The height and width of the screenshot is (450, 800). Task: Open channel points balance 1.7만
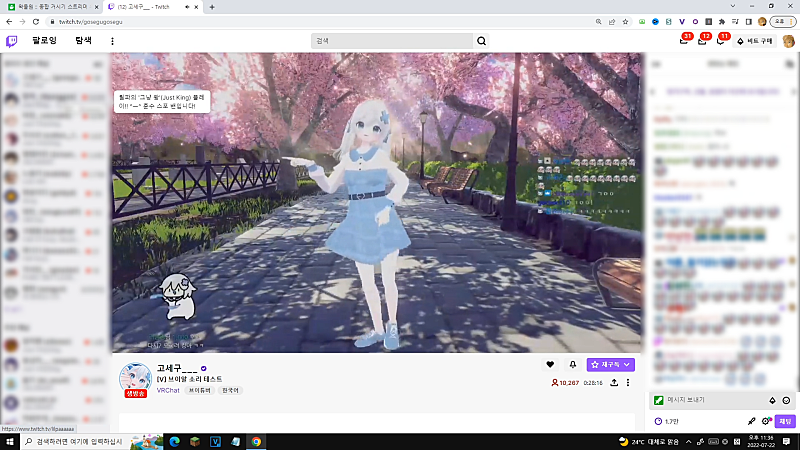pos(667,421)
